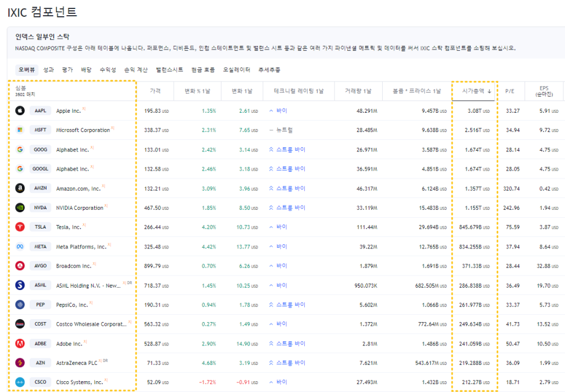Open the 오실레이터 tab
The image size is (565, 392).
tap(237, 70)
